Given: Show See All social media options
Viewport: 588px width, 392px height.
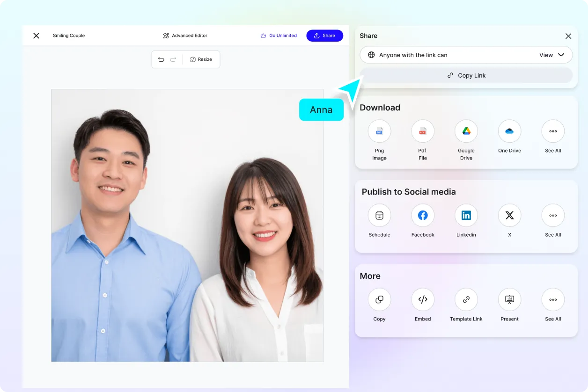Looking at the screenshot, I should tap(553, 216).
